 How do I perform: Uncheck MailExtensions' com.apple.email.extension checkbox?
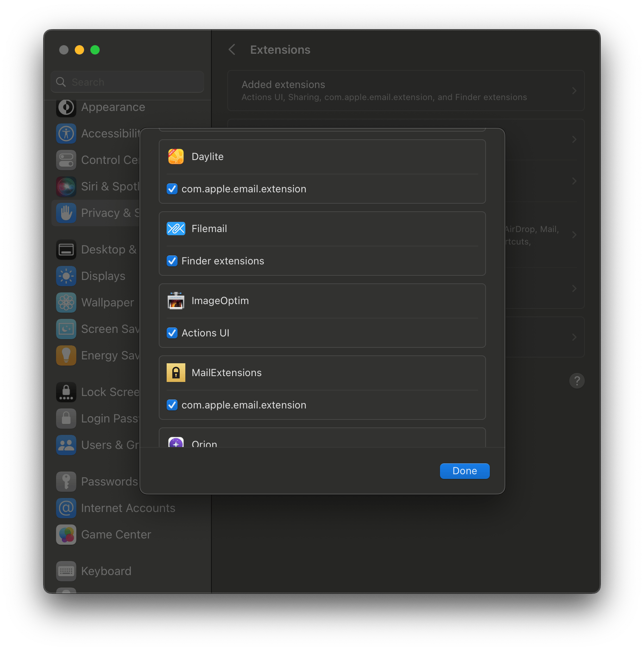click(172, 405)
